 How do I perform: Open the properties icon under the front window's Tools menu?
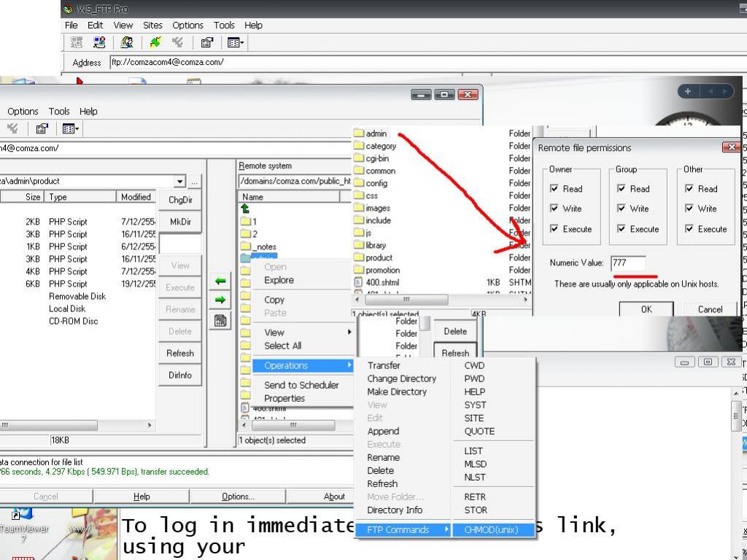click(42, 128)
